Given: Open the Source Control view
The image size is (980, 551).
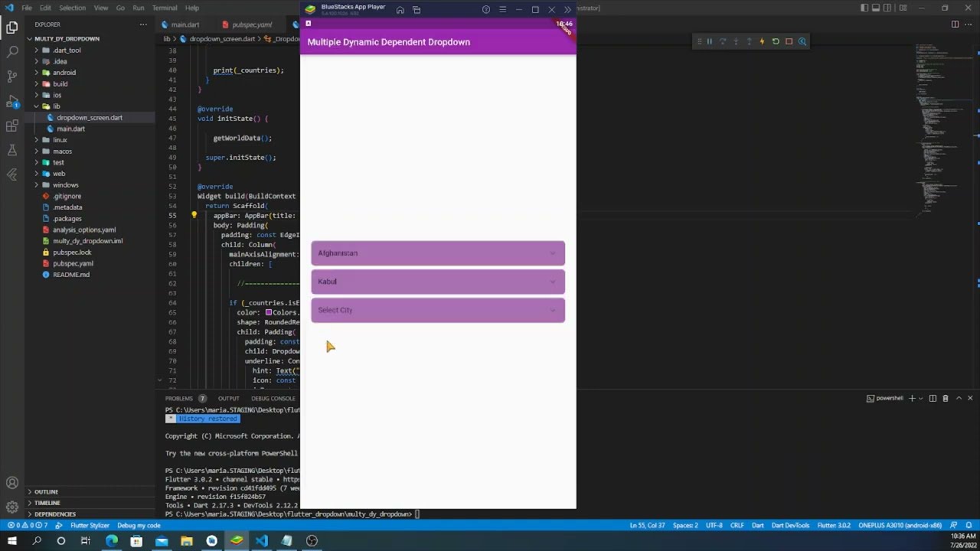Looking at the screenshot, I should 11,77.
